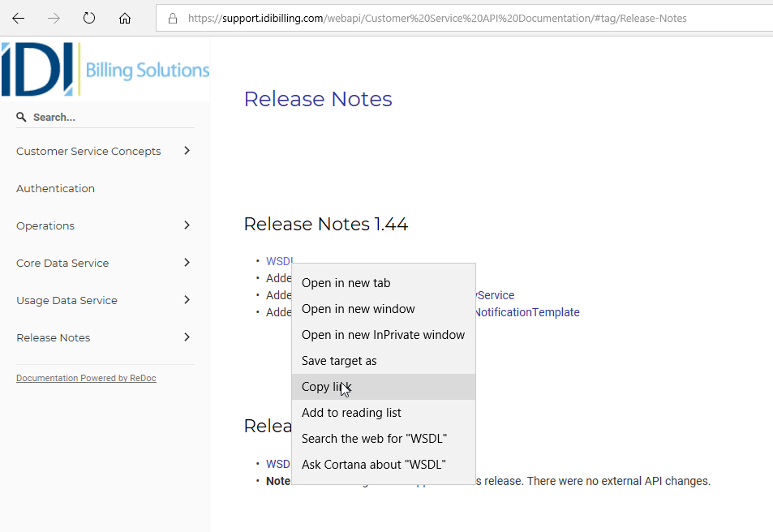Screen dimensions: 773x532
Task: Click the browser back arrow
Action: 18,18
